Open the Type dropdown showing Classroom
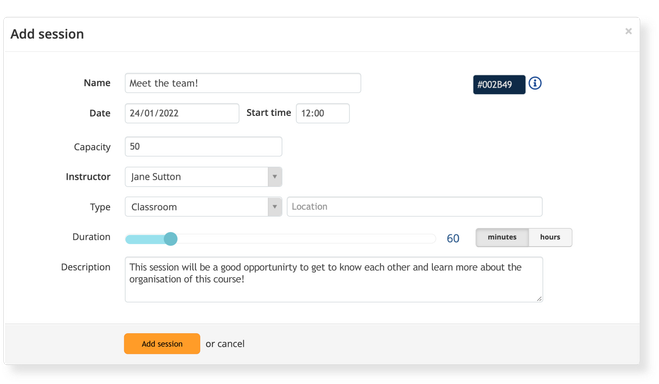Viewport: 659px width, 384px height. click(x=203, y=207)
